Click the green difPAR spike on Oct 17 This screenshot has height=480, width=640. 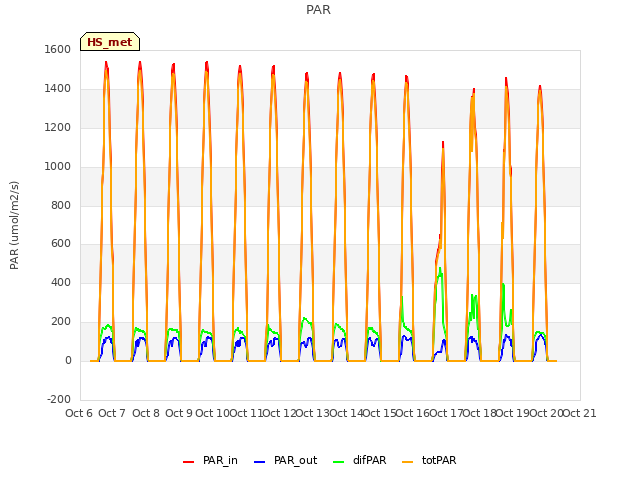click(440, 271)
